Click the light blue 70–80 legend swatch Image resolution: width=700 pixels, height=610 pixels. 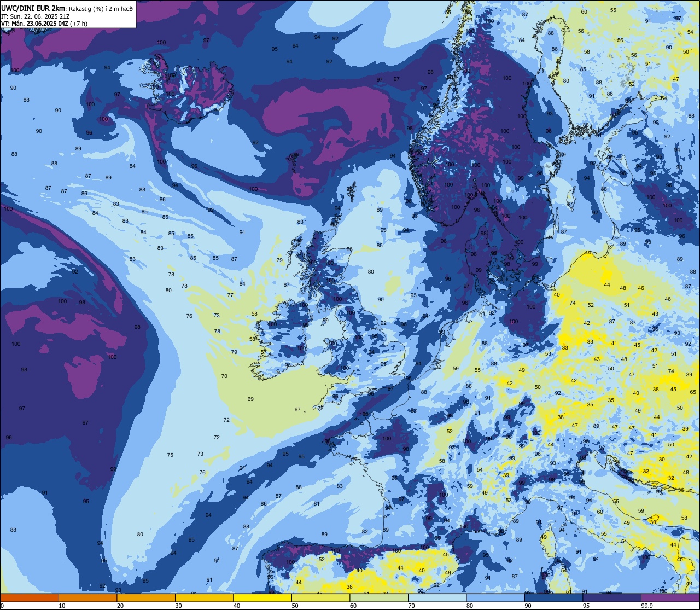tap(437, 597)
